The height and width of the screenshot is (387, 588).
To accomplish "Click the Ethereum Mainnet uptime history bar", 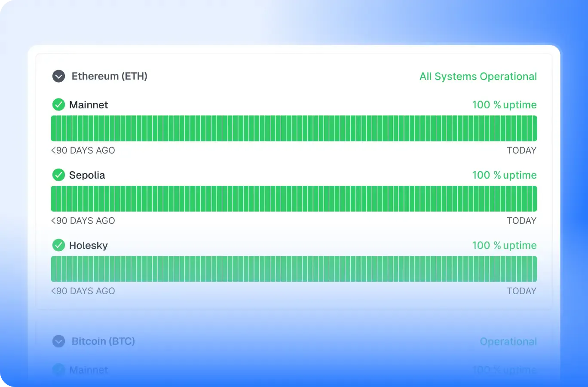I will 294,128.
